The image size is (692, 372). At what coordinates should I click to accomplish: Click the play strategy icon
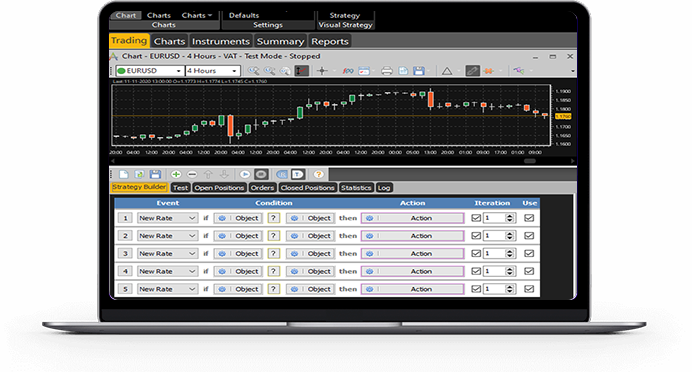245,174
